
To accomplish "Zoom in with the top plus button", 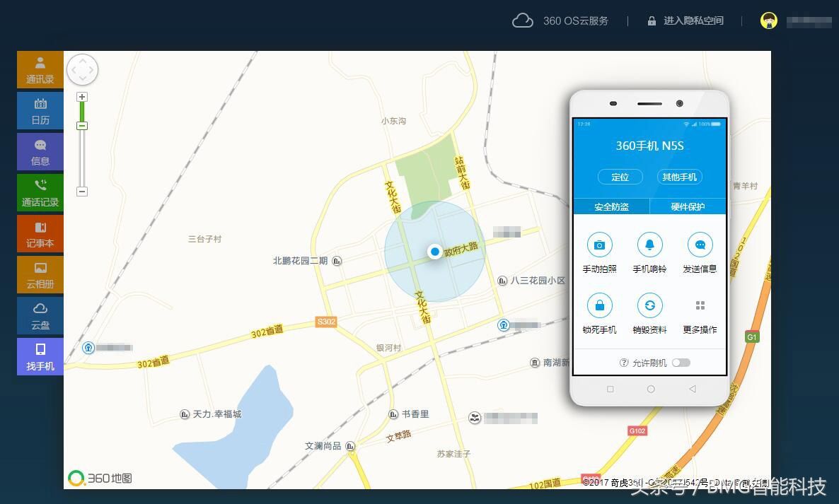I will (x=82, y=97).
